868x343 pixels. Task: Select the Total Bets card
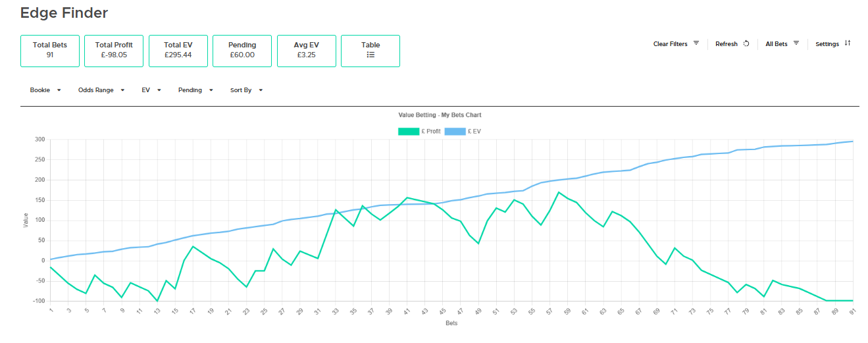point(50,51)
